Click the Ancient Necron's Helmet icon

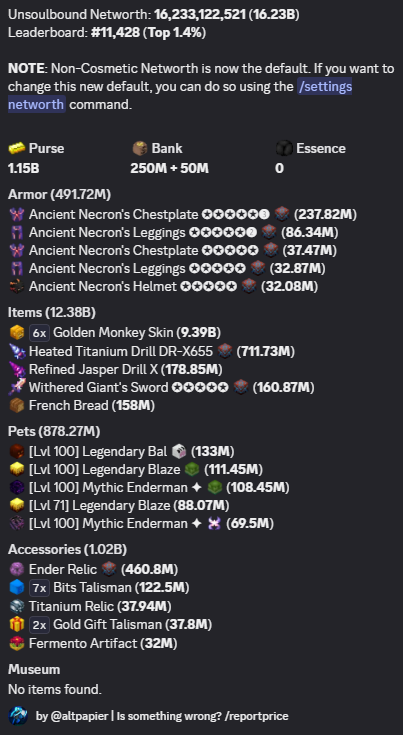pyautogui.click(x=17, y=286)
